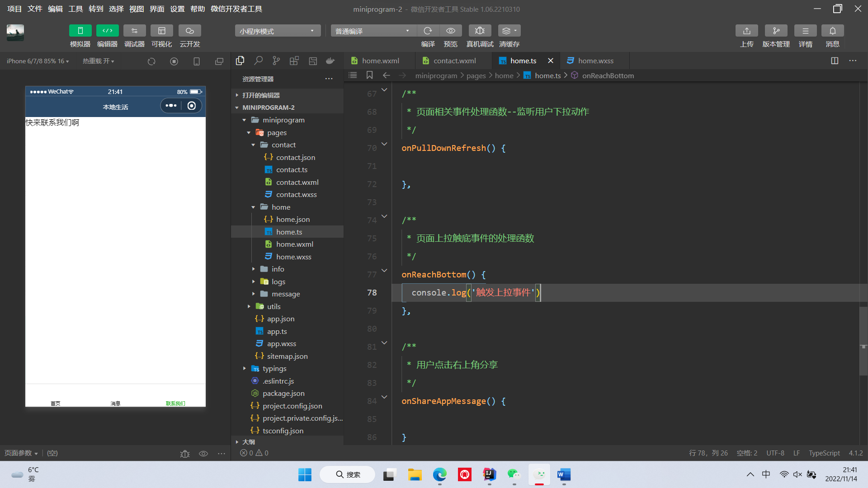Click the split editor icon
The height and width of the screenshot is (488, 868).
tap(835, 61)
